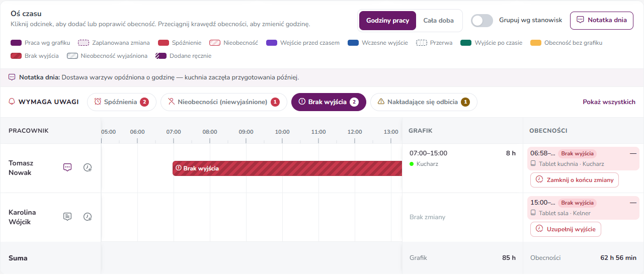Image resolution: width=644 pixels, height=275 pixels.
Task: Click 62 h 56 min attendance total
Action: [618, 258]
